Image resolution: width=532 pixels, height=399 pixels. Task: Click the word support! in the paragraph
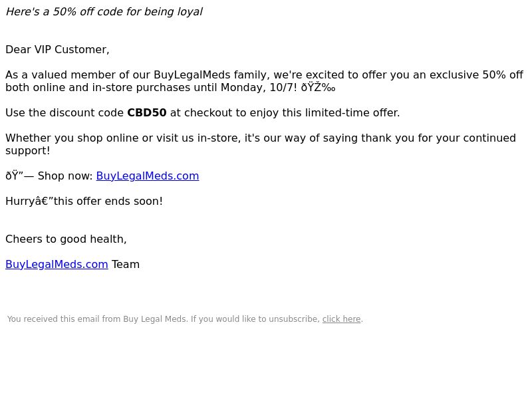[x=28, y=151]
